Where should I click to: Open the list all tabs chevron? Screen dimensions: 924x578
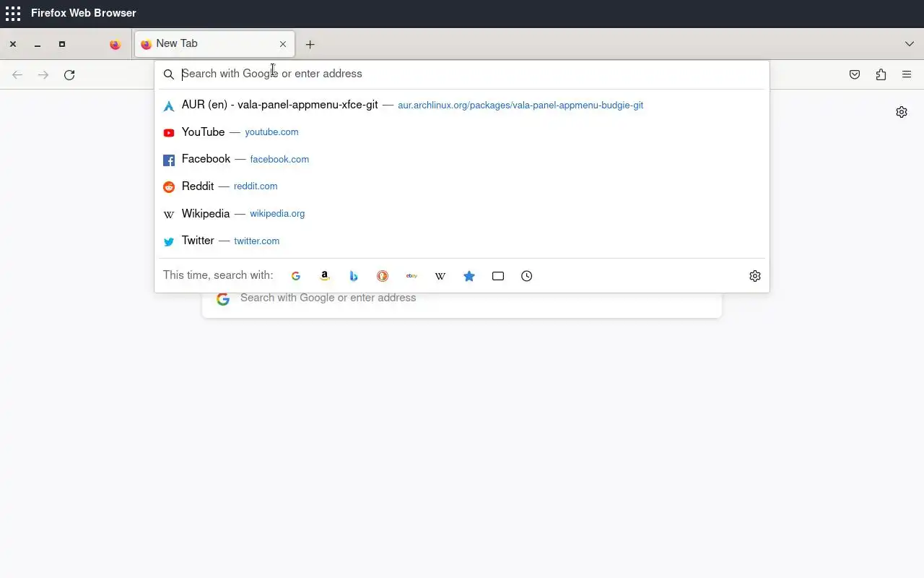910,44
